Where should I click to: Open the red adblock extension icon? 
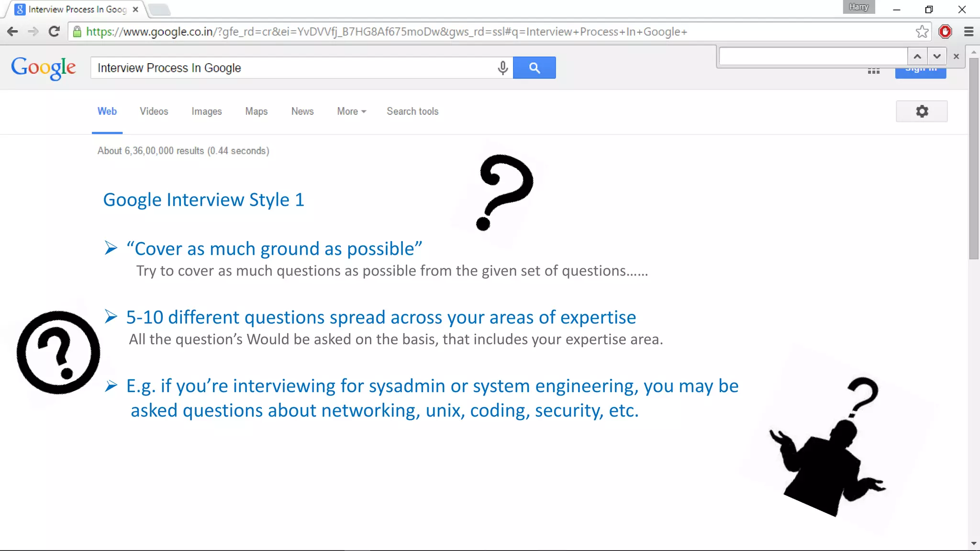pos(945,32)
